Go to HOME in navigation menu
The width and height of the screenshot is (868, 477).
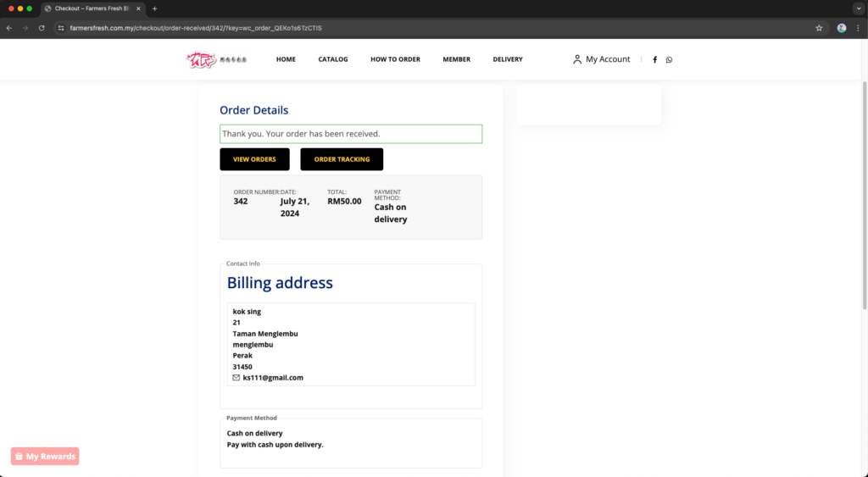coord(286,59)
